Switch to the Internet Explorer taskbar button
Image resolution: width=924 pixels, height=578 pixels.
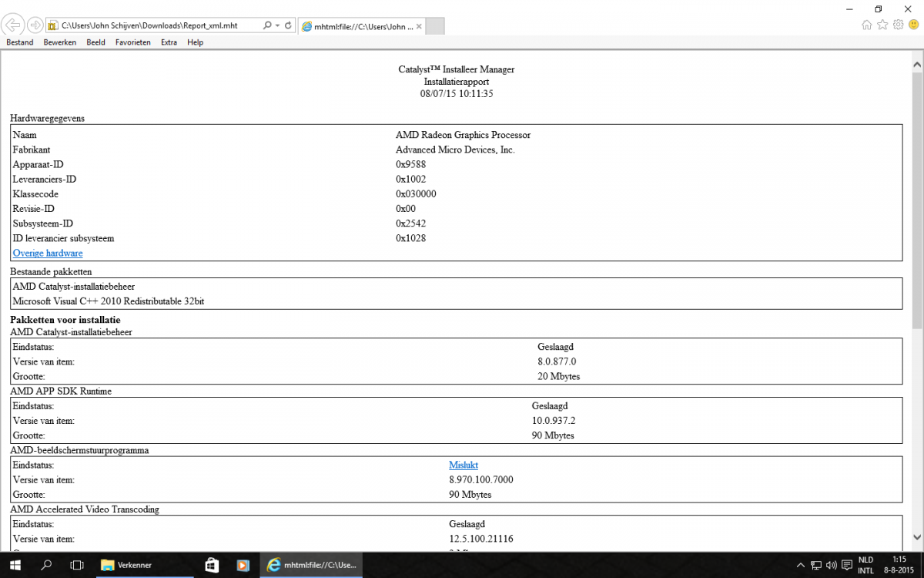tap(311, 565)
